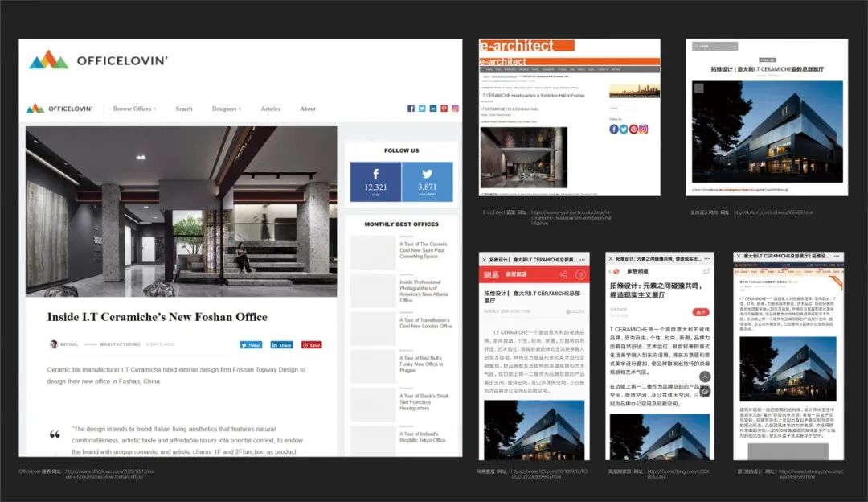Click the small OFFICELOVIN' logo in the navigation bar
The height and width of the screenshot is (502, 868).
(59, 109)
